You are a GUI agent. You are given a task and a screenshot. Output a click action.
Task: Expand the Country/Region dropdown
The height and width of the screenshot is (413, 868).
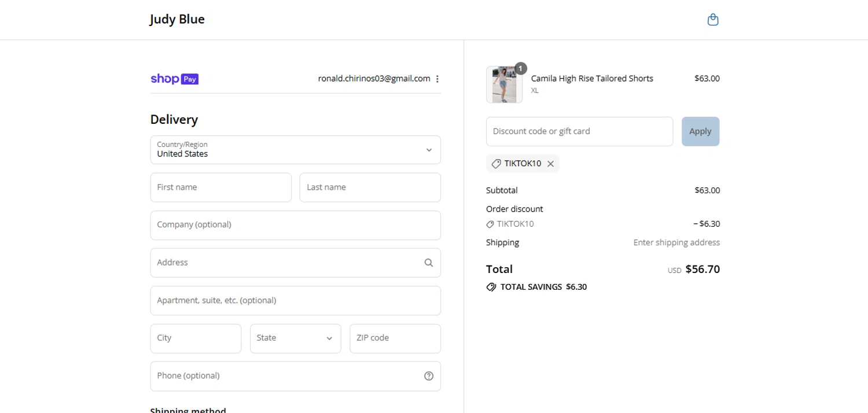(295, 150)
